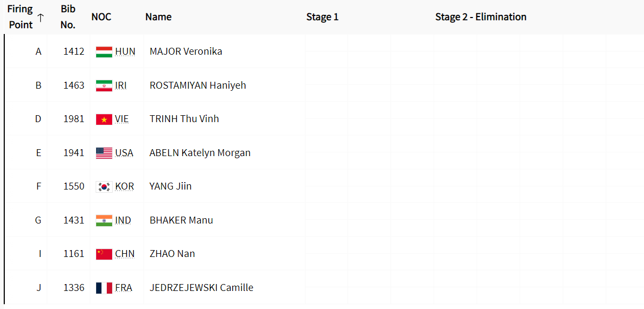Screen dimensions: 644x309
Task: Select the NOC column header
Action: [101, 17]
